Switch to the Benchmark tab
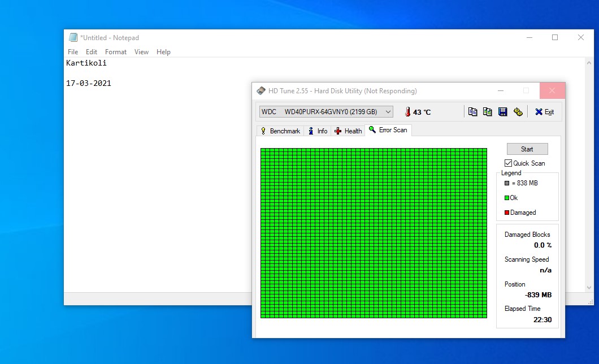Viewport: 599px width, 364px height. tap(280, 131)
